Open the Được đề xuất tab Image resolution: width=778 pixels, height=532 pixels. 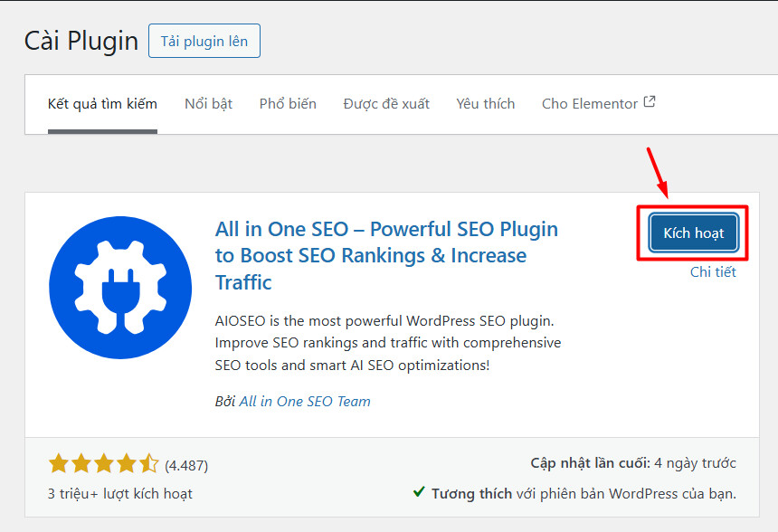386,104
